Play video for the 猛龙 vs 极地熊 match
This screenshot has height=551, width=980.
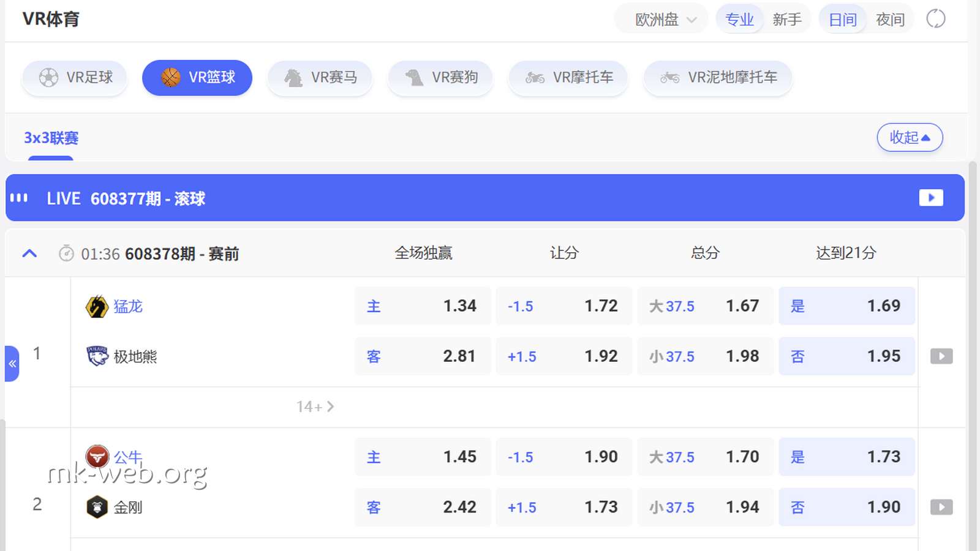click(x=941, y=356)
